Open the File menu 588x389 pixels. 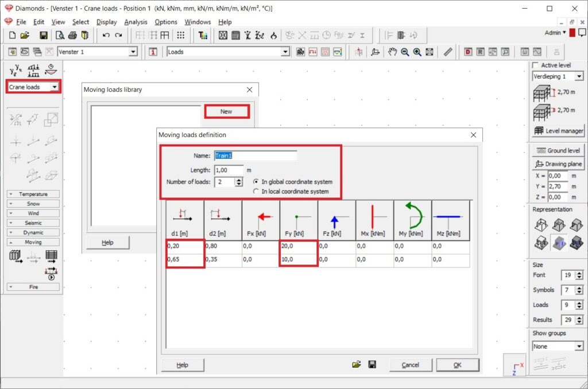21,22
